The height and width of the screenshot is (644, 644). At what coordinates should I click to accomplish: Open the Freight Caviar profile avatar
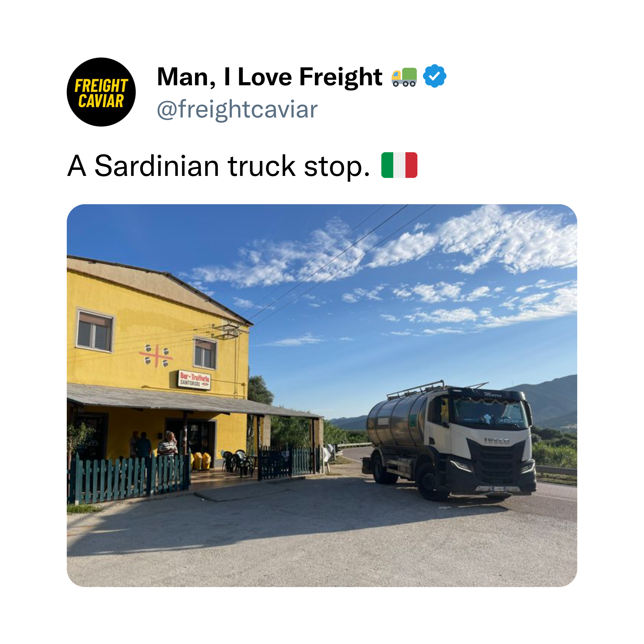pos(101,92)
